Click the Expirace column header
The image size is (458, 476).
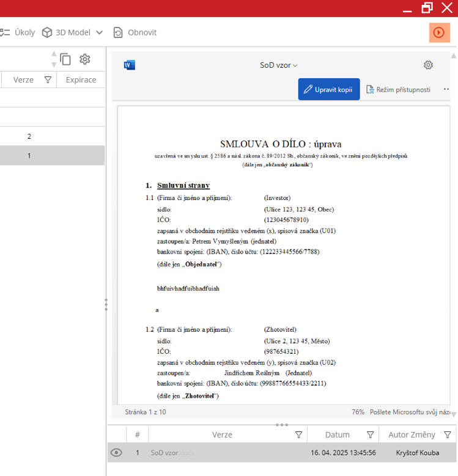(x=81, y=80)
